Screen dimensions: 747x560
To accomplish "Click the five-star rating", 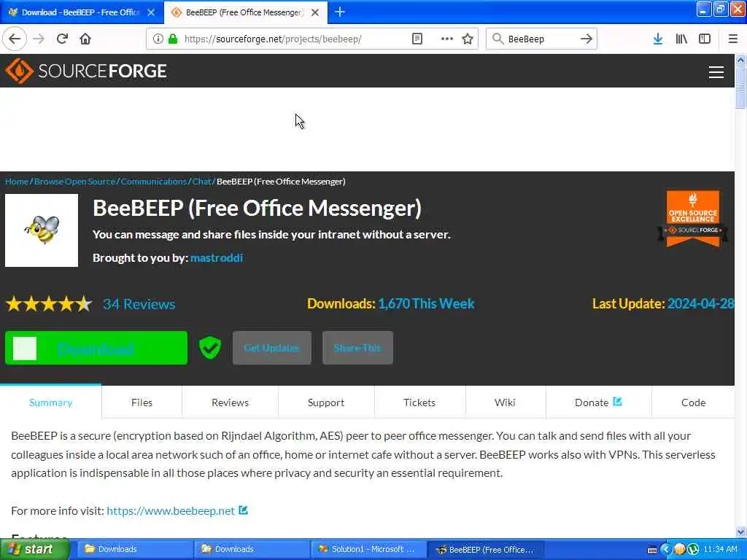I will pyautogui.click(x=49, y=304).
